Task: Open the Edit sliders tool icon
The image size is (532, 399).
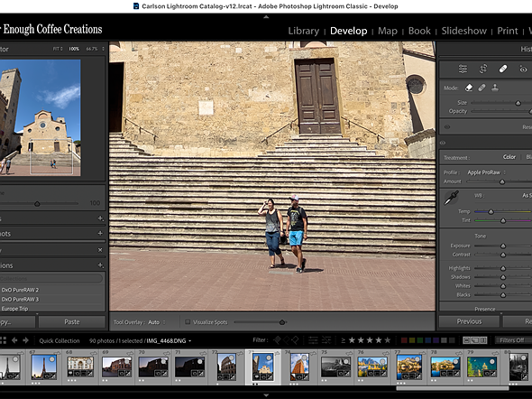Action: click(463, 69)
